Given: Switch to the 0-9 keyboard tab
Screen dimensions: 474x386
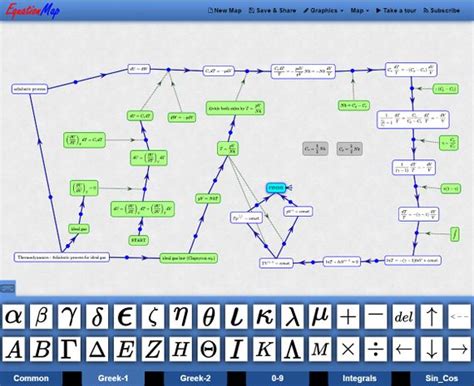Looking at the screenshot, I should point(277,378).
